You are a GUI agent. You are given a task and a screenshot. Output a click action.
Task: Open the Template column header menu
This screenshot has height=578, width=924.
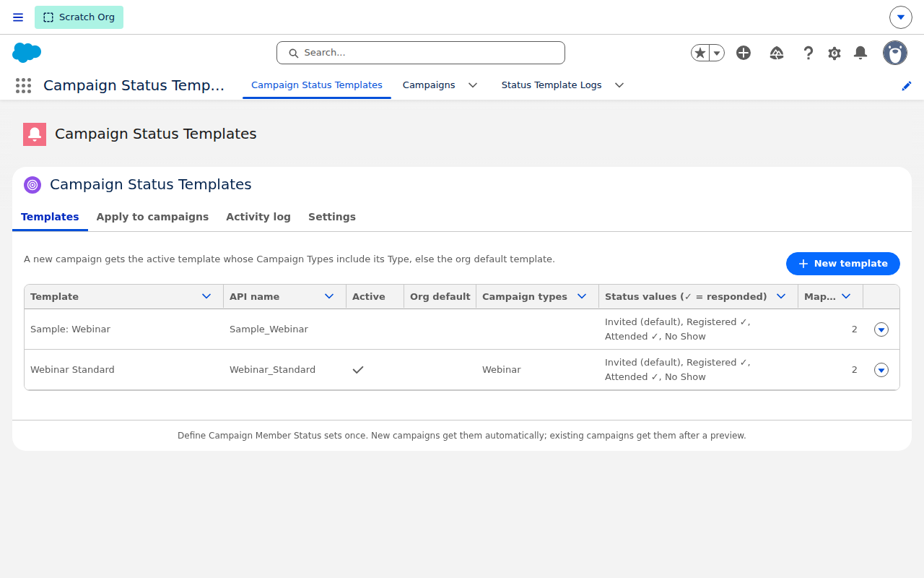(206, 297)
